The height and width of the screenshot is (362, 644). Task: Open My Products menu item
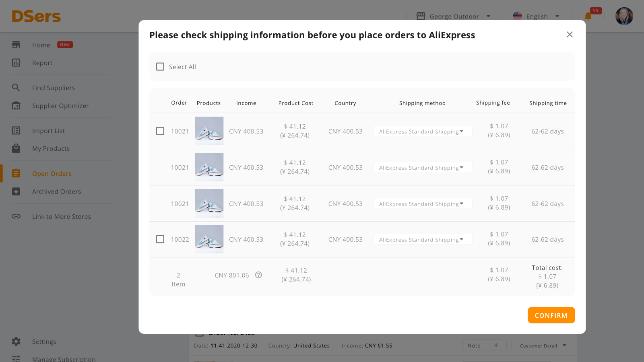click(x=51, y=148)
